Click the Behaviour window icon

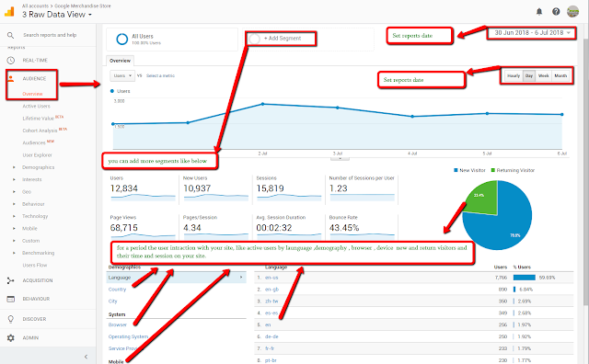click(11, 299)
